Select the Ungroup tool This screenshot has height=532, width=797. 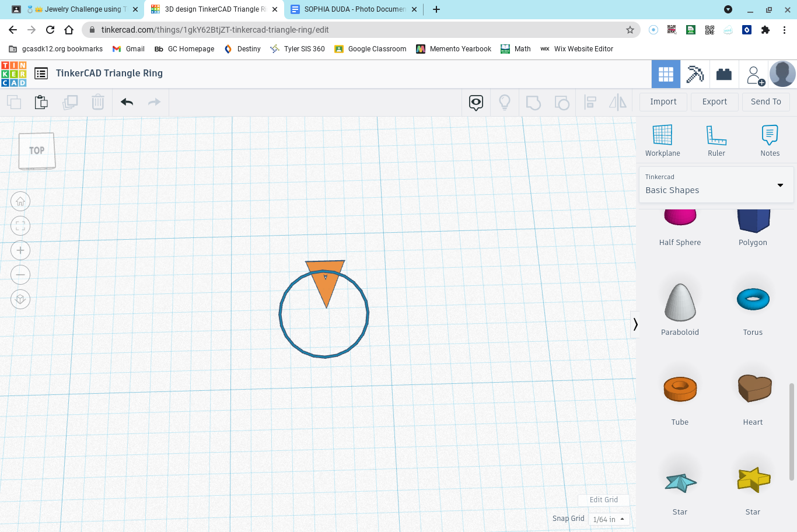pos(562,102)
